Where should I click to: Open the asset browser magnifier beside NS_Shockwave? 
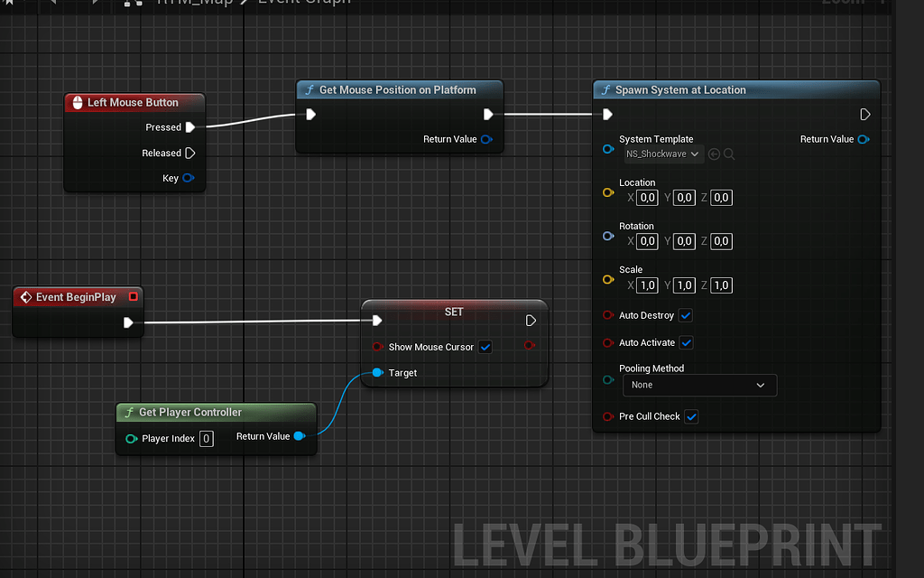(x=728, y=154)
